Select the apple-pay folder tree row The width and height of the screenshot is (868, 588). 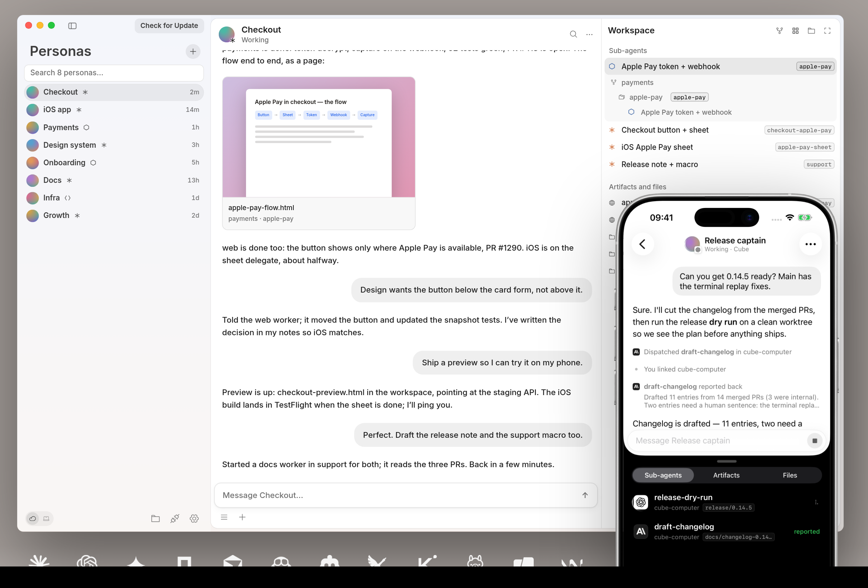click(x=720, y=97)
